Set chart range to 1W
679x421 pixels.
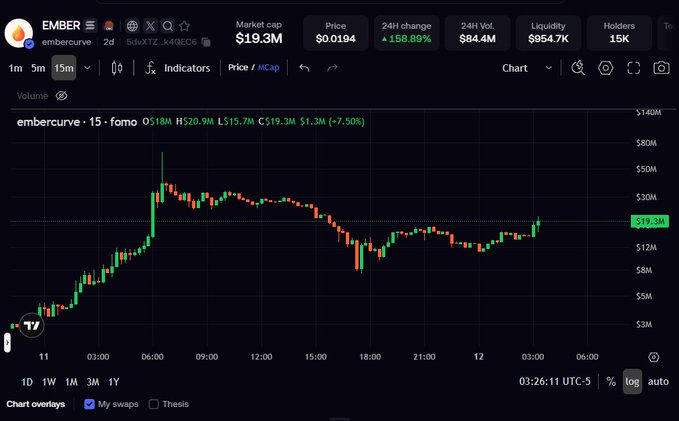49,382
